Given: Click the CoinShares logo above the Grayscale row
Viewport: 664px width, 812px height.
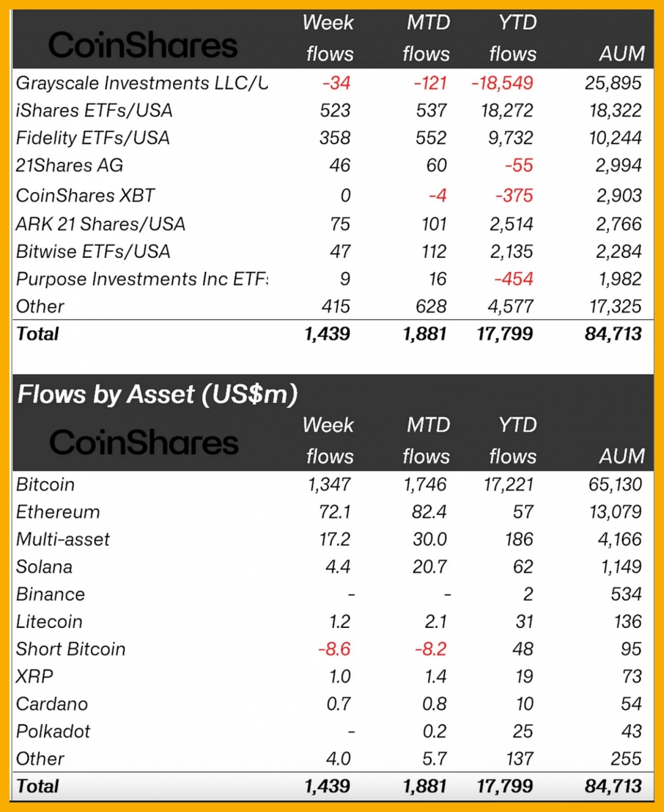Looking at the screenshot, I should (x=143, y=46).
